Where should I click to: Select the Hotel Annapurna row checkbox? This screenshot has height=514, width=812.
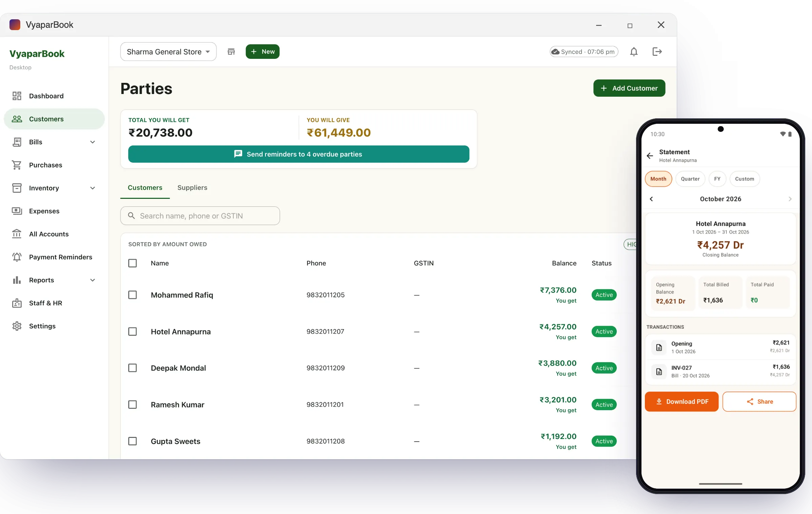click(x=133, y=331)
